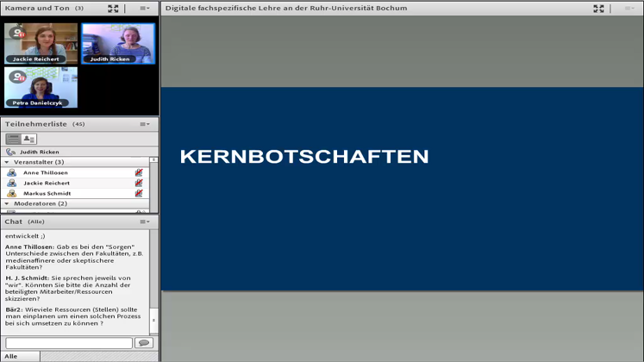
Task: Switch attendee list to default list view
Action: pos(13,139)
